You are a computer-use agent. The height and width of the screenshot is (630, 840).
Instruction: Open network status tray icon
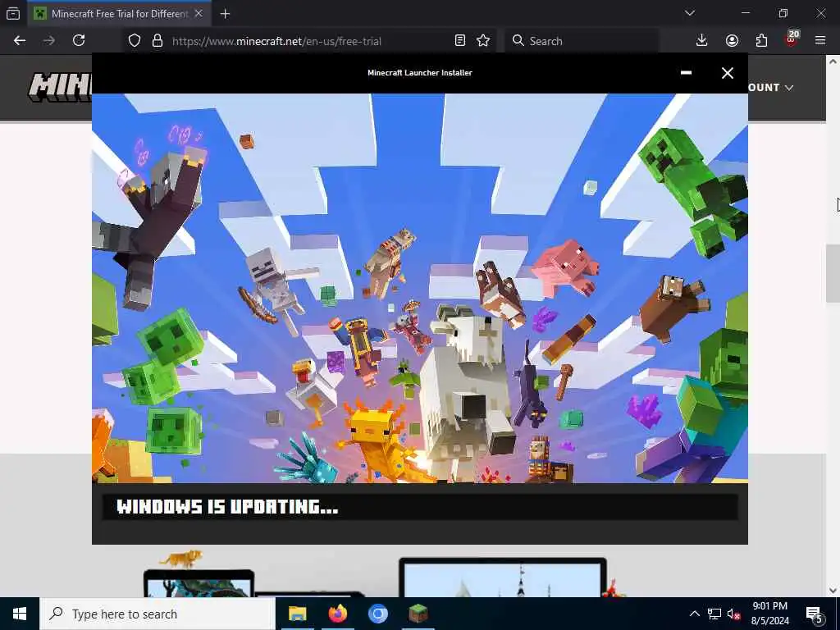coord(714,614)
